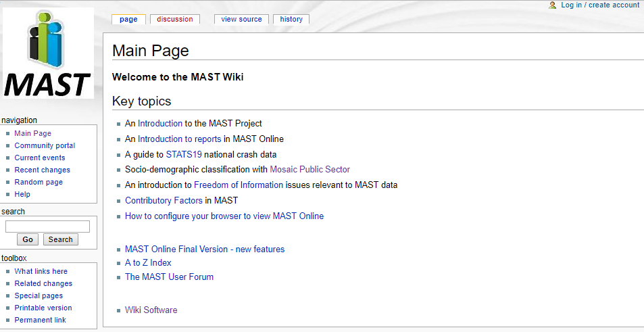The height and width of the screenshot is (332, 644).
Task: Open Introduction to the MAST Project link
Action: (x=159, y=123)
